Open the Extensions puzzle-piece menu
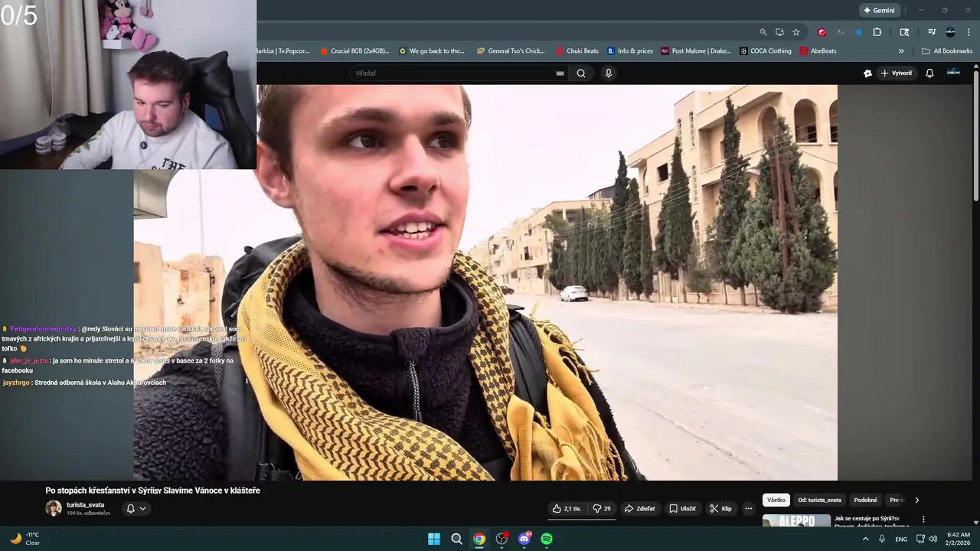Image resolution: width=980 pixels, height=551 pixels. coord(877,32)
